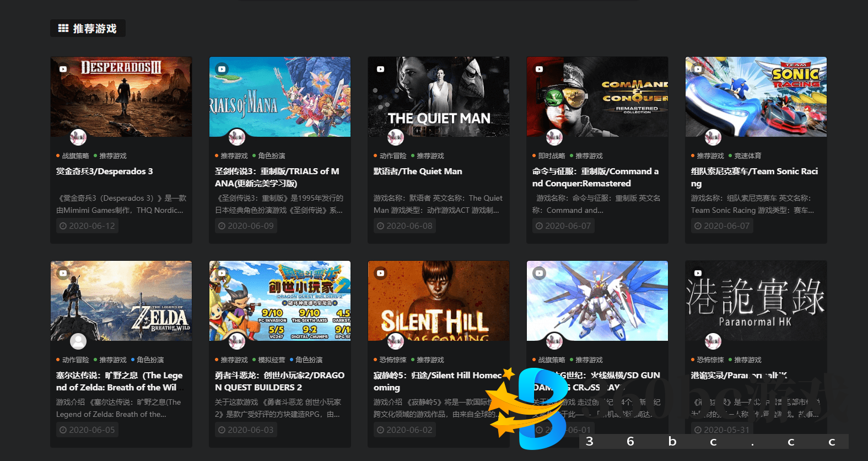The image size is (868, 461).
Task: Open the 塞尔达传说: 旷野之息 title link
Action: point(119,382)
